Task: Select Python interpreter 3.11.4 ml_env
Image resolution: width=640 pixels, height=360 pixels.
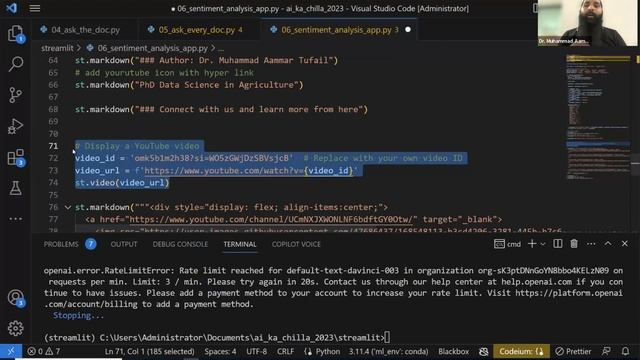Action: (x=388, y=351)
